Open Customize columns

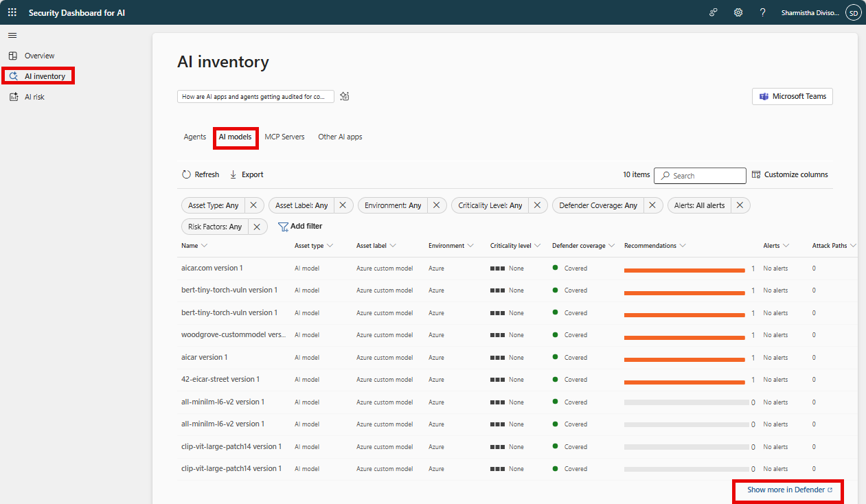[790, 174]
